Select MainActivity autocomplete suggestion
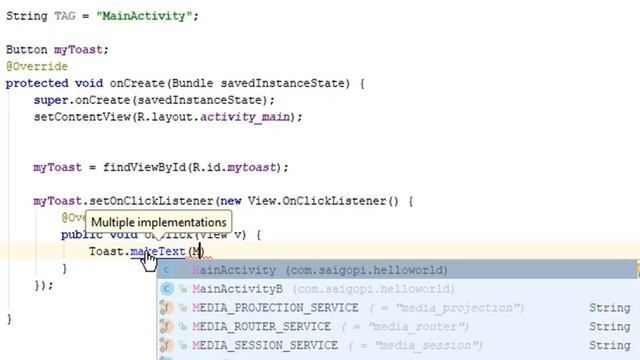The height and width of the screenshot is (360, 640). pos(397,270)
